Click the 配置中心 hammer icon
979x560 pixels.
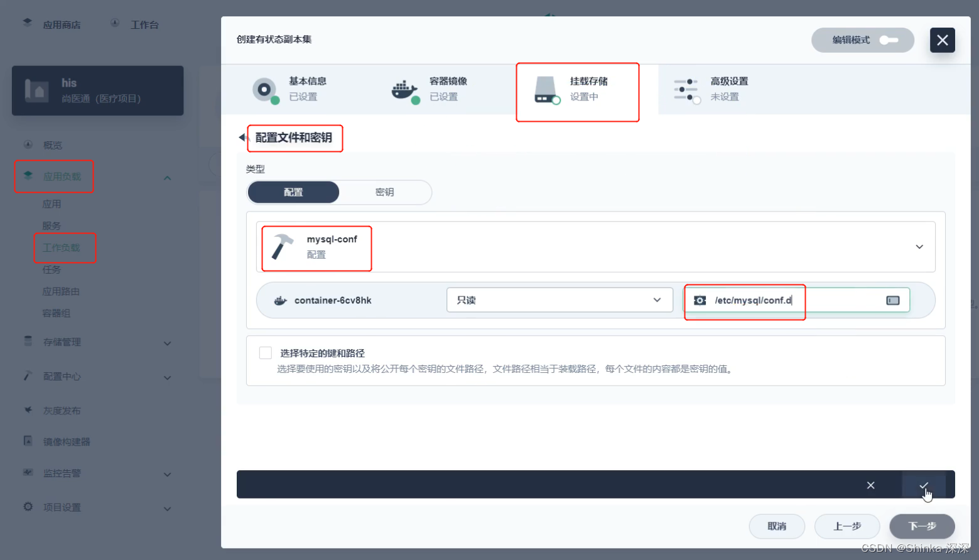pos(28,375)
